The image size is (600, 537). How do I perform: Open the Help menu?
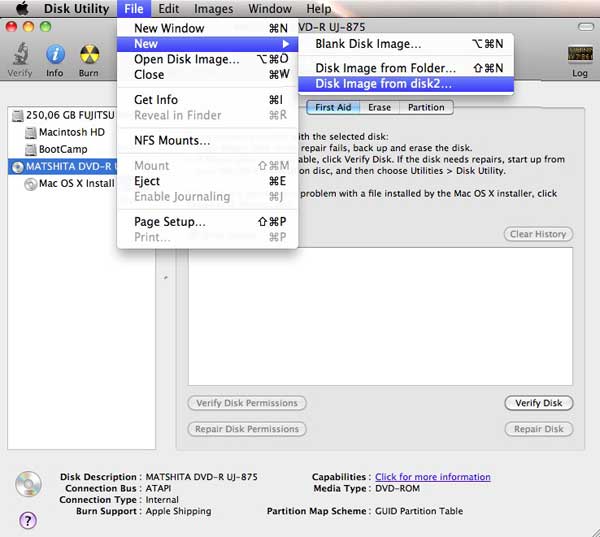318,8
